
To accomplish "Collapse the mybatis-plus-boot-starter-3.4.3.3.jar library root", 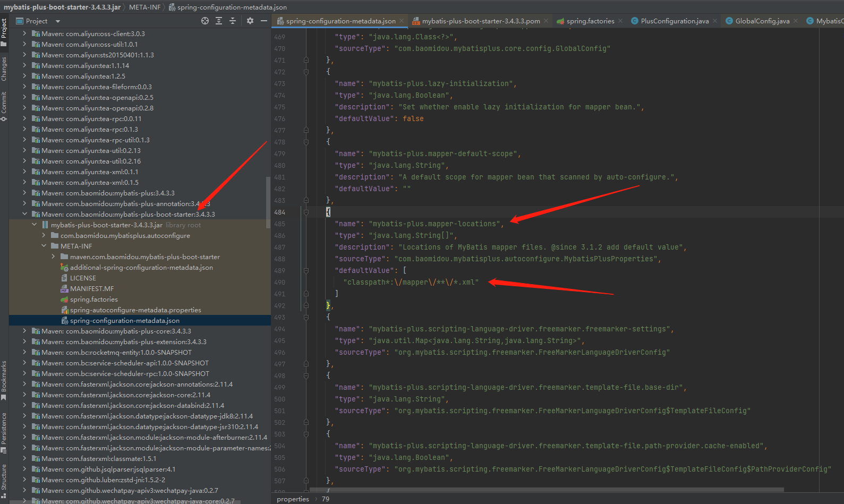I will pyautogui.click(x=35, y=225).
